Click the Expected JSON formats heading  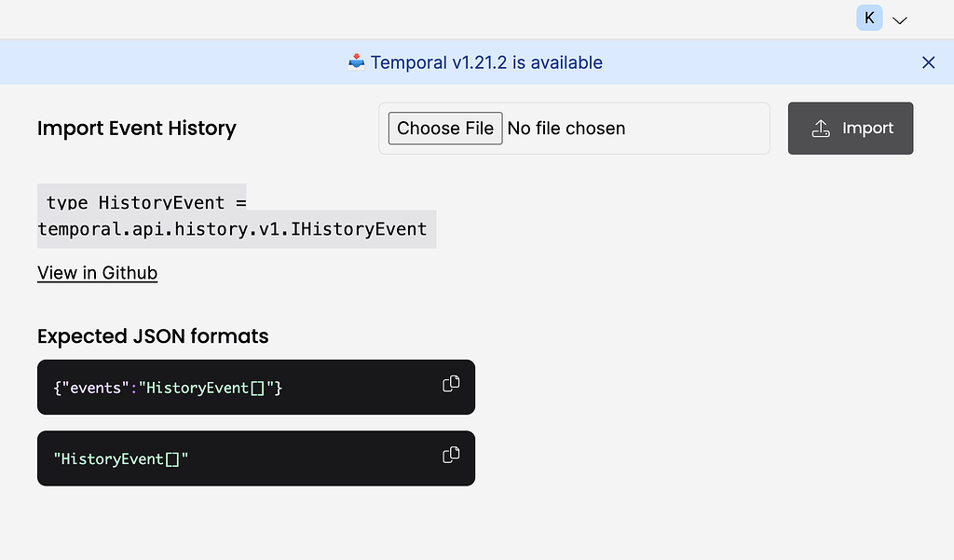pos(153,336)
